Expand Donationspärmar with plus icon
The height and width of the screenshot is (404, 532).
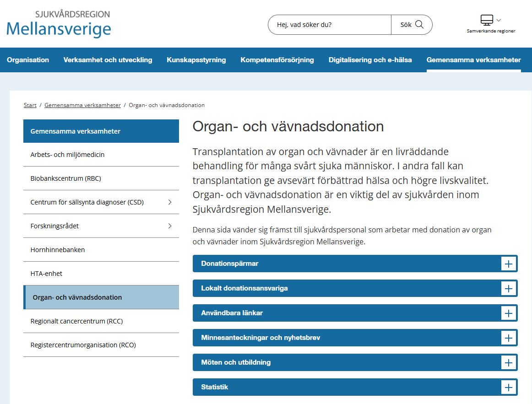click(509, 264)
